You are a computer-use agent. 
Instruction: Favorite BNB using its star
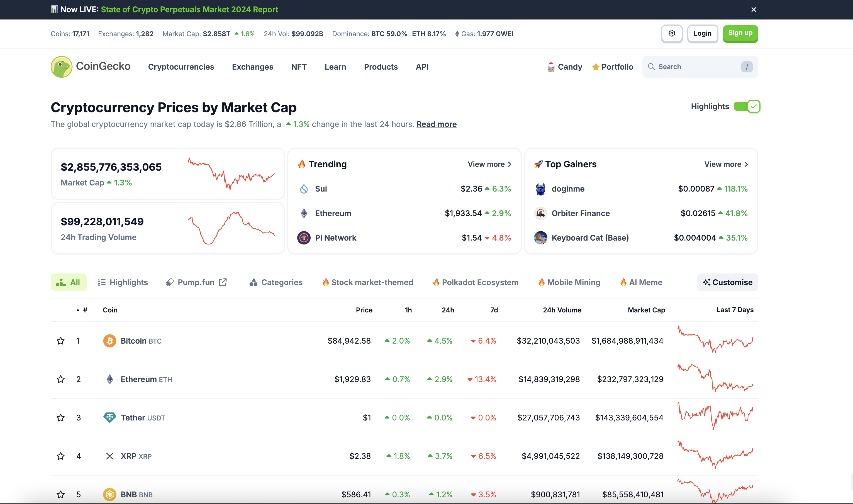tap(60, 494)
